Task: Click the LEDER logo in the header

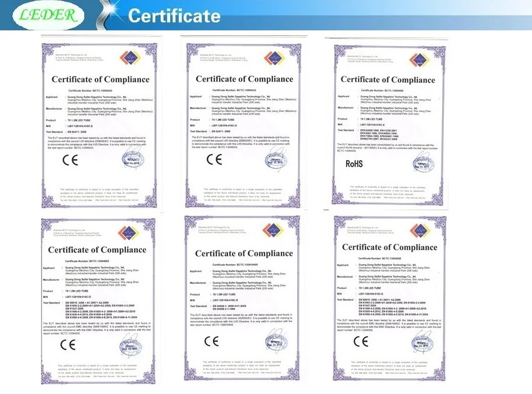Action: pos(48,15)
